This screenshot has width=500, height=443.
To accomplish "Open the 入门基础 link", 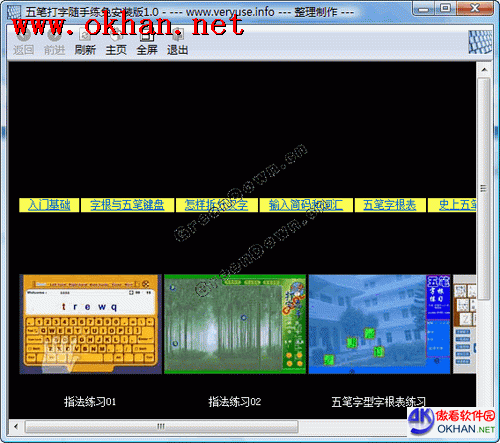I will point(49,205).
